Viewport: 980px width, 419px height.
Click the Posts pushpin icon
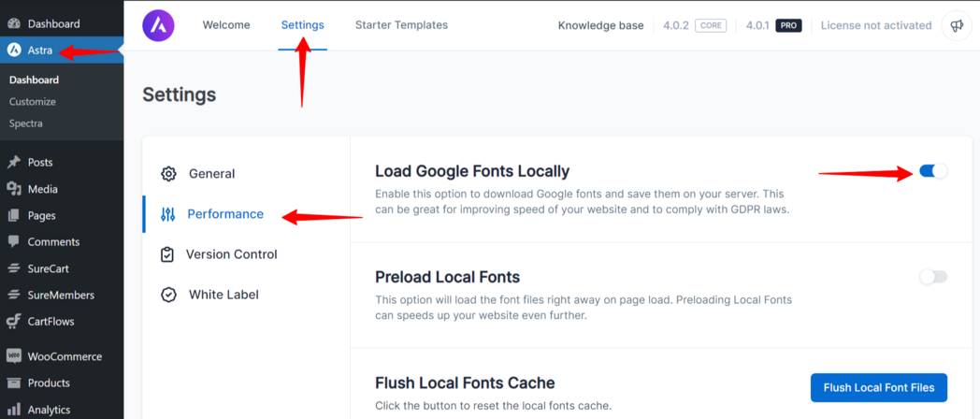pyautogui.click(x=14, y=163)
